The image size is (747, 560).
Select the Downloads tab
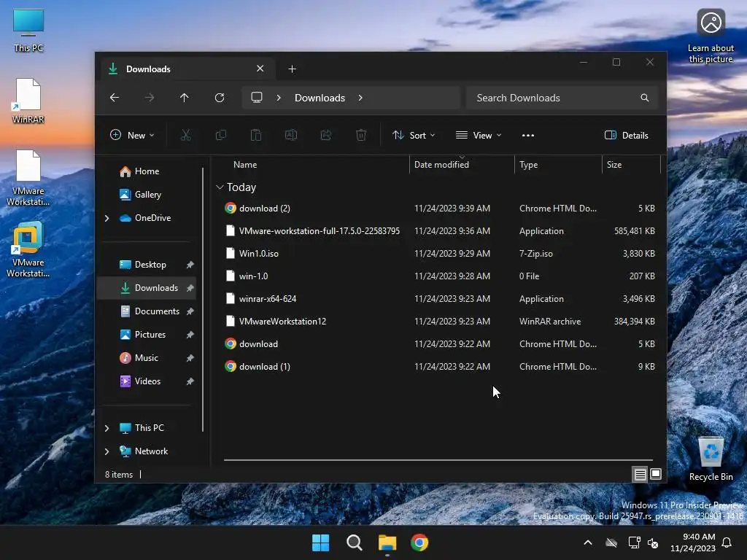click(x=187, y=69)
